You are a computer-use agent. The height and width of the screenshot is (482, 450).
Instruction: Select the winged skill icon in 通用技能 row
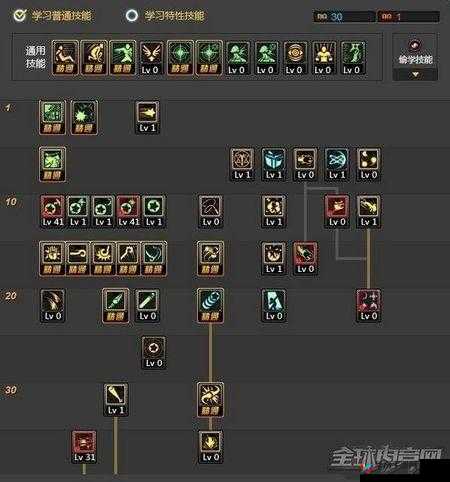tap(151, 58)
